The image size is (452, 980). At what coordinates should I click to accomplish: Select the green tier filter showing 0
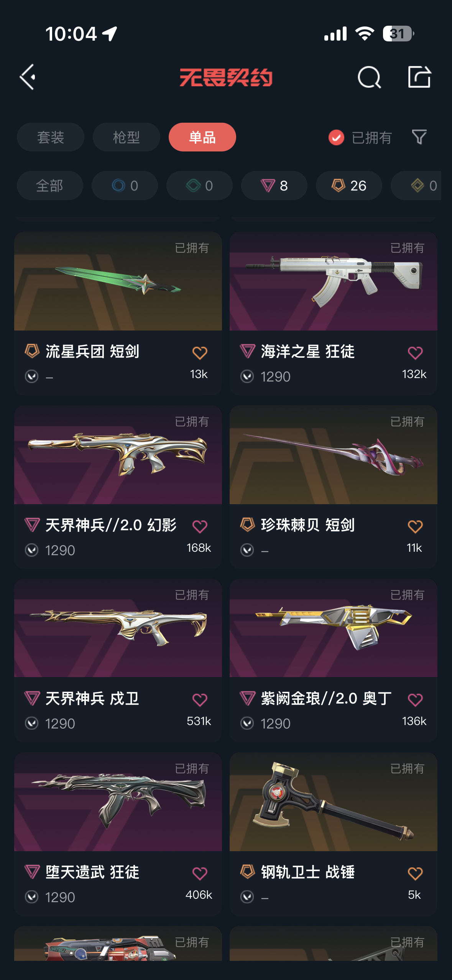(199, 186)
